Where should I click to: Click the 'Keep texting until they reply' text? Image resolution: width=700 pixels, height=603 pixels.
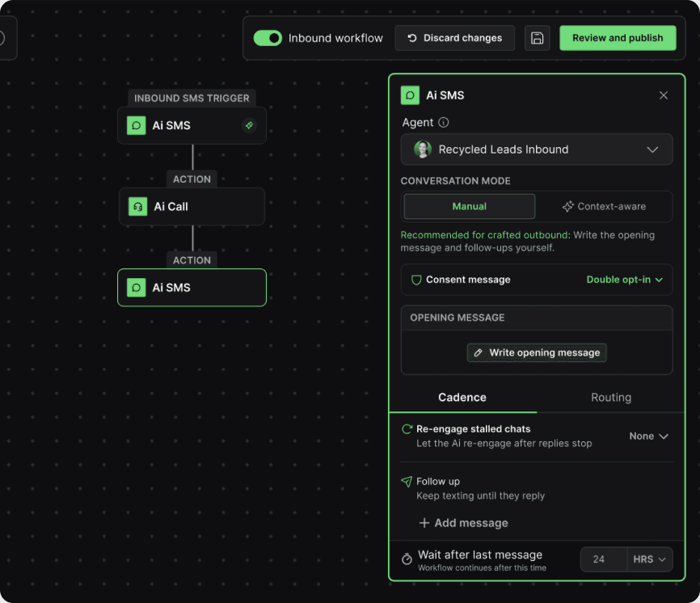[480, 495]
